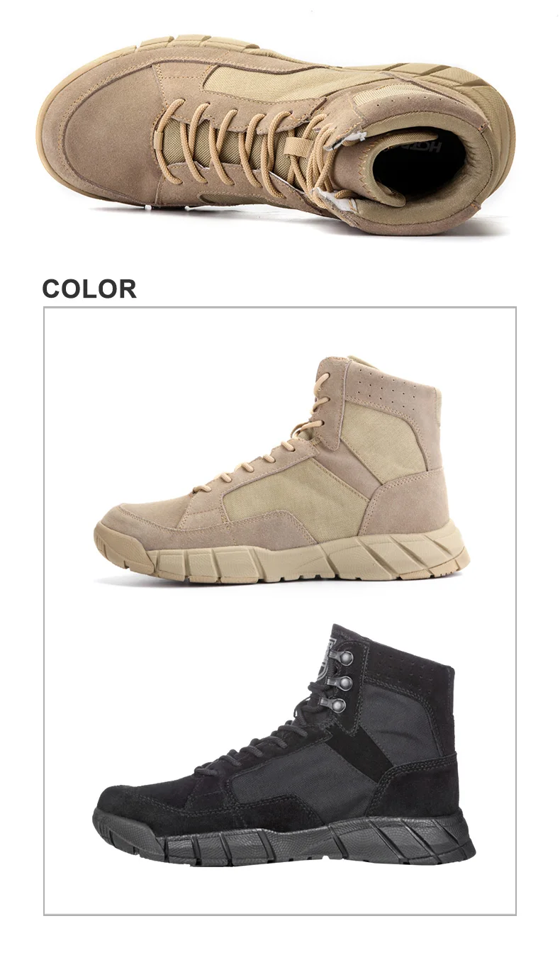Image resolution: width=560 pixels, height=960 pixels.
Task: Select the sand-colored boot side view
Action: (281, 469)
